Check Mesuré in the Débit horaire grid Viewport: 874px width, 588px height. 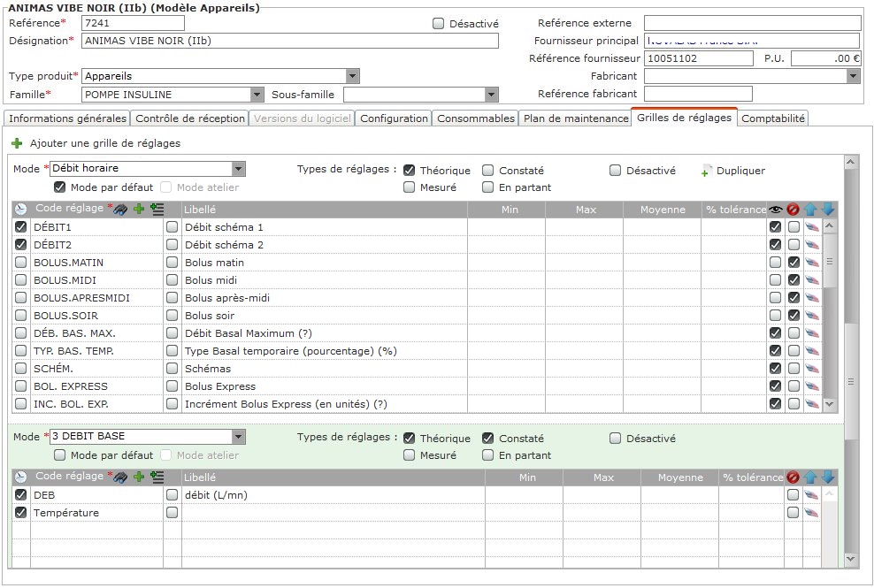409,187
